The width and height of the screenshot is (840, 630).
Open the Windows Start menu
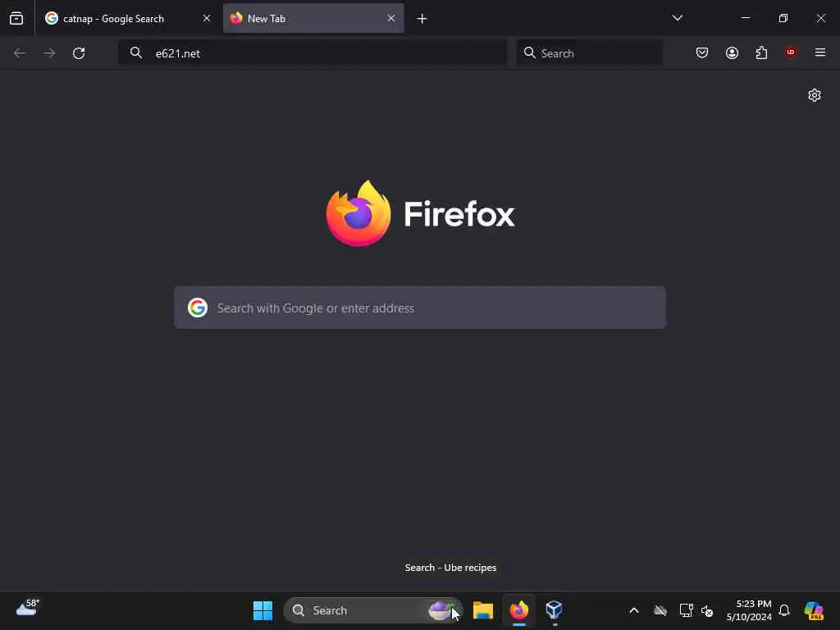pos(262,610)
